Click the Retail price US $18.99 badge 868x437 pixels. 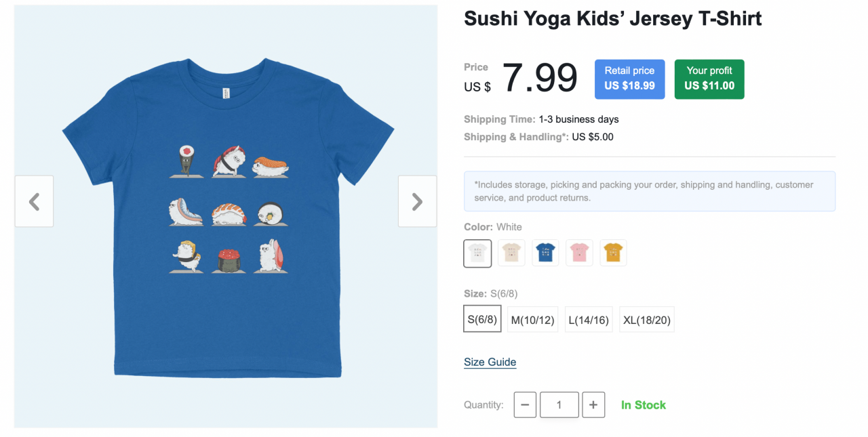[629, 79]
